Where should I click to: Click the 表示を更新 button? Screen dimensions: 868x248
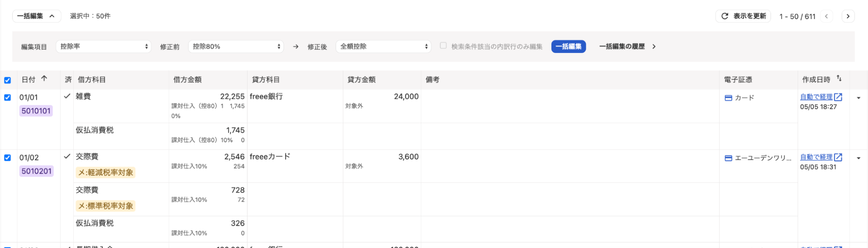[x=743, y=16]
